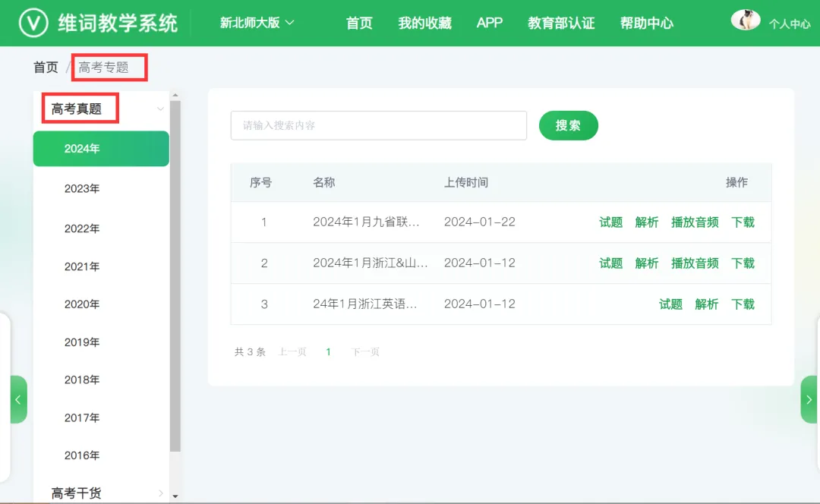
Task: Click sidebar scrollbar up arrow
Action: click(175, 96)
